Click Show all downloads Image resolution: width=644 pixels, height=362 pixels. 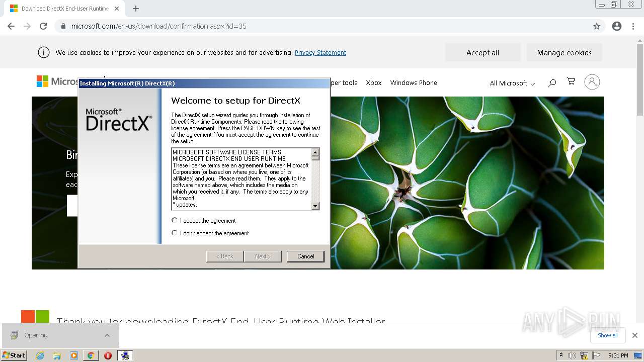(x=608, y=335)
